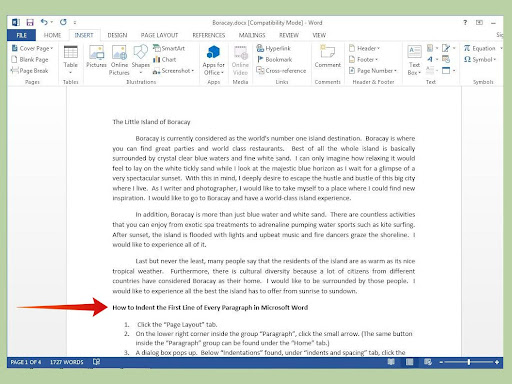Insert a Signature Line

coord(448,48)
